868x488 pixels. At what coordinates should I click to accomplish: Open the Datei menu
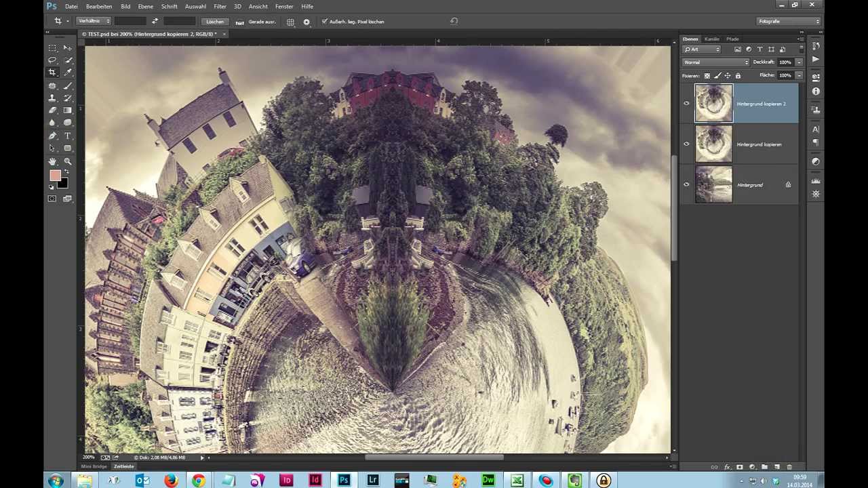(71, 6)
